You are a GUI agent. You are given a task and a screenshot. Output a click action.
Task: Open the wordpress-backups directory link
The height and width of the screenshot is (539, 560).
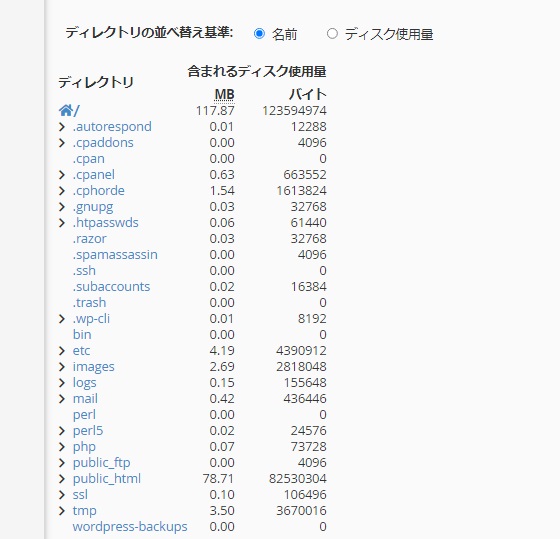click(x=130, y=526)
